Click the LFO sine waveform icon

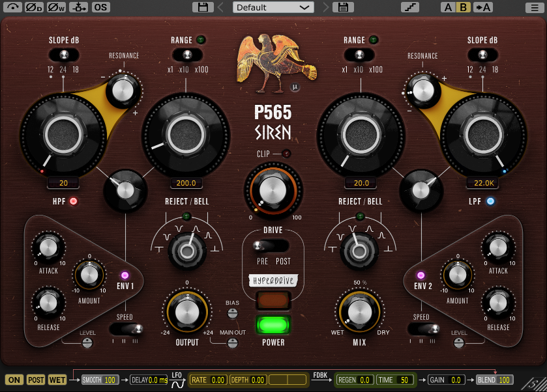177,384
